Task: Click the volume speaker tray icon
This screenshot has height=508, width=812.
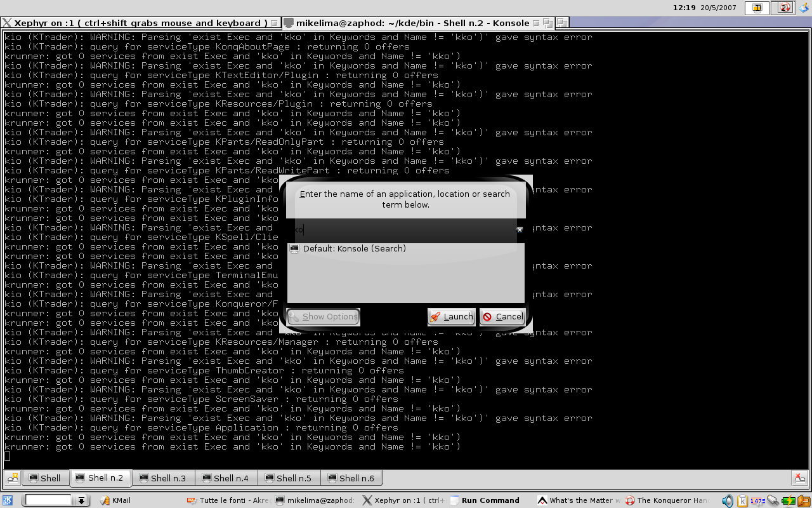Action: pos(728,500)
